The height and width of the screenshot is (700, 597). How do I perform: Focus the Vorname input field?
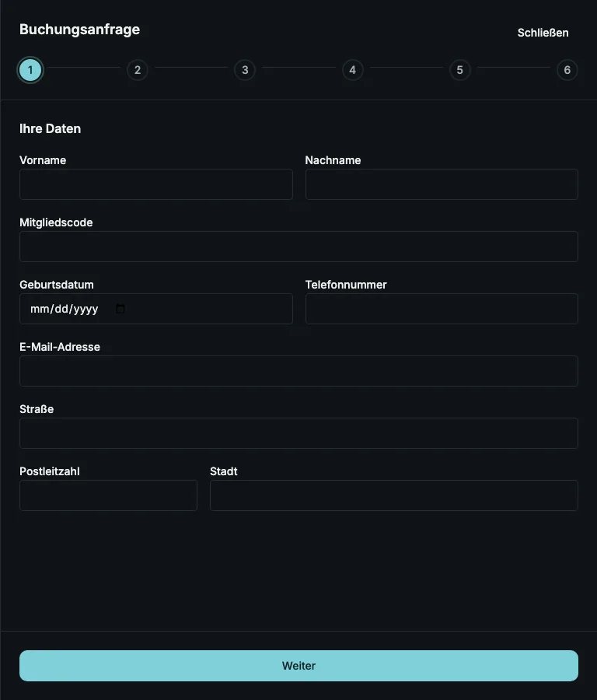coord(156,184)
